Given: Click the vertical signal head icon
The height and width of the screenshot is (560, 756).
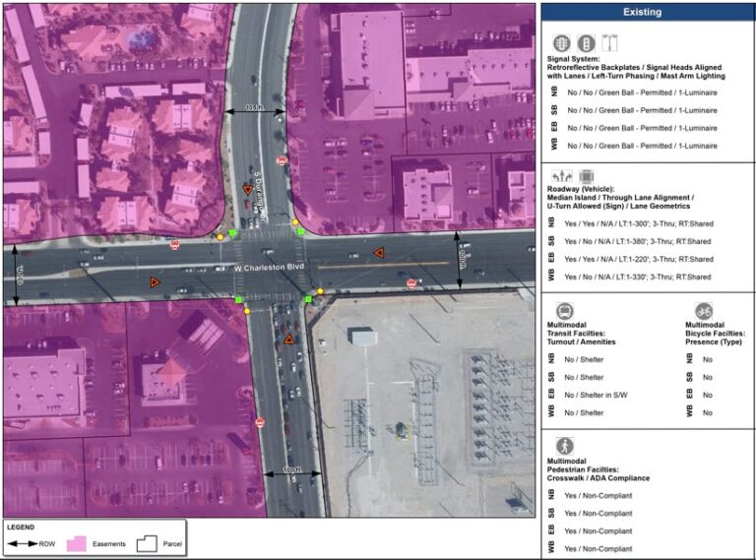Looking at the screenshot, I should click(587, 43).
